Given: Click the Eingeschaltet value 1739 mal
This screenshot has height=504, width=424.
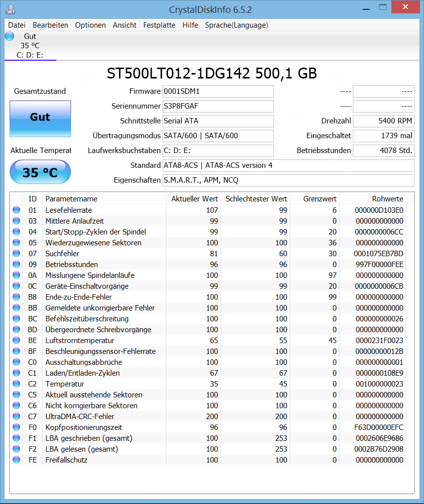Looking at the screenshot, I should pos(383,136).
